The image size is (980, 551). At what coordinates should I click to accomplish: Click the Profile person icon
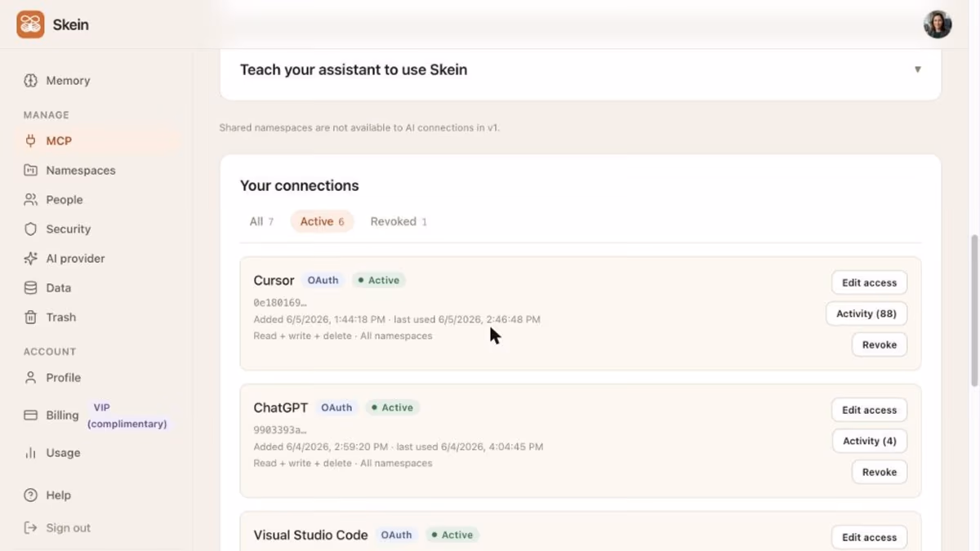[x=31, y=378]
